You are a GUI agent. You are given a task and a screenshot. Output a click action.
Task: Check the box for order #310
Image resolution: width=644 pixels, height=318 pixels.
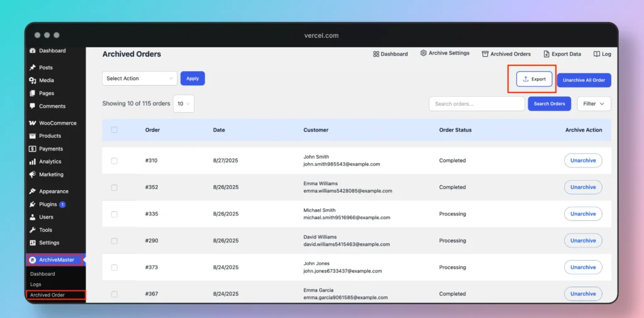pyautogui.click(x=114, y=161)
